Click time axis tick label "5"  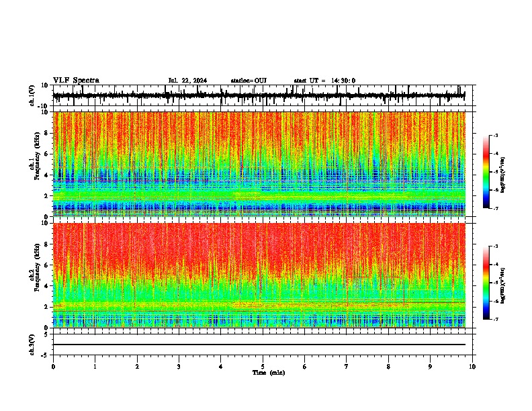263,367
